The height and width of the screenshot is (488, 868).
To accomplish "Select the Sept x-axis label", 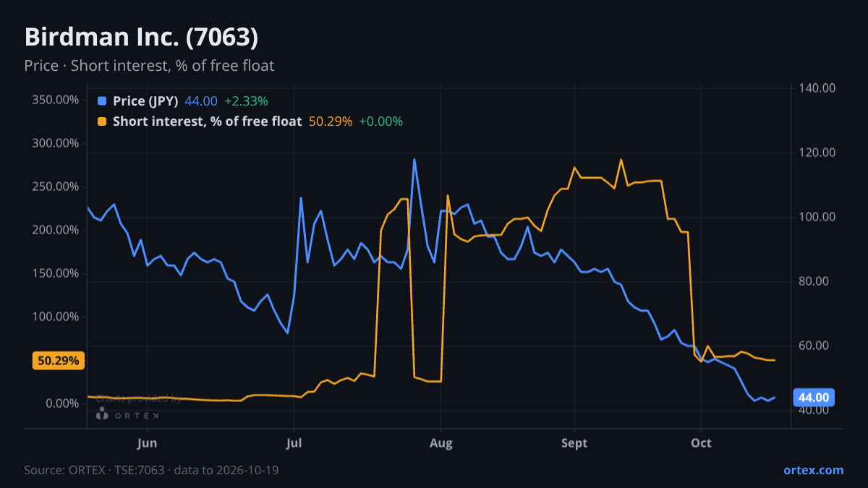I will click(574, 442).
